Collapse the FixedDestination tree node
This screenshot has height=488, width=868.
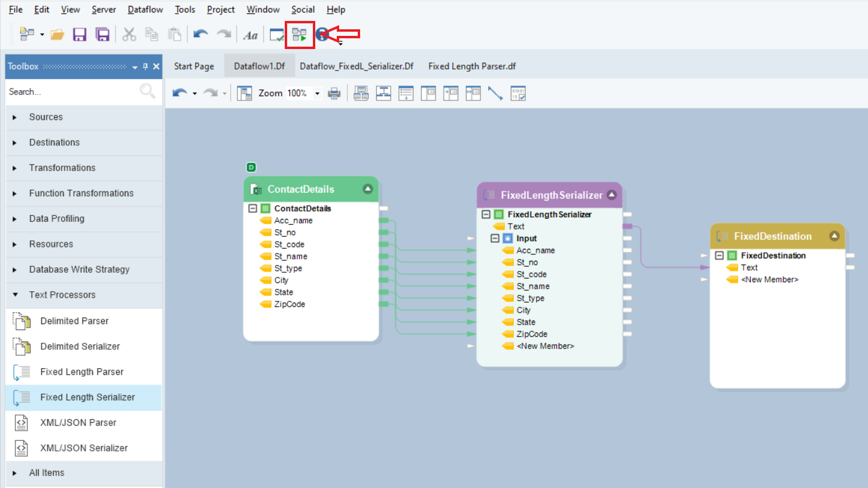click(x=719, y=255)
